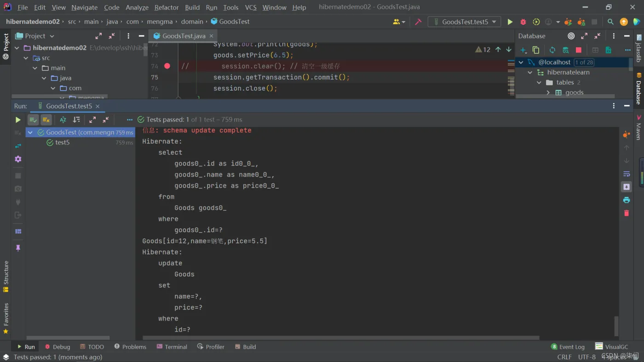Collapse the @localhost database node
Viewport: 644px width, 362px height.
[521, 62]
